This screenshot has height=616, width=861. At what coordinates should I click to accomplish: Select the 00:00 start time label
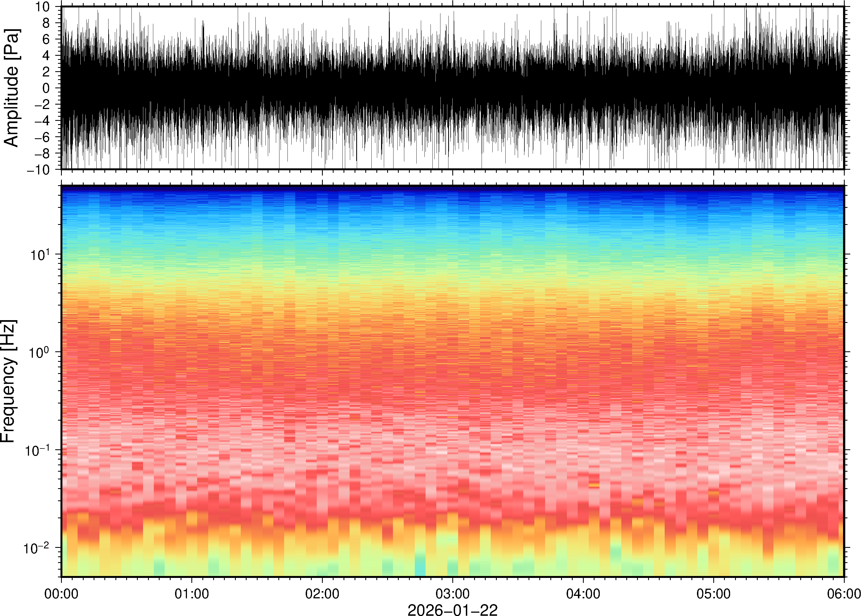62,594
